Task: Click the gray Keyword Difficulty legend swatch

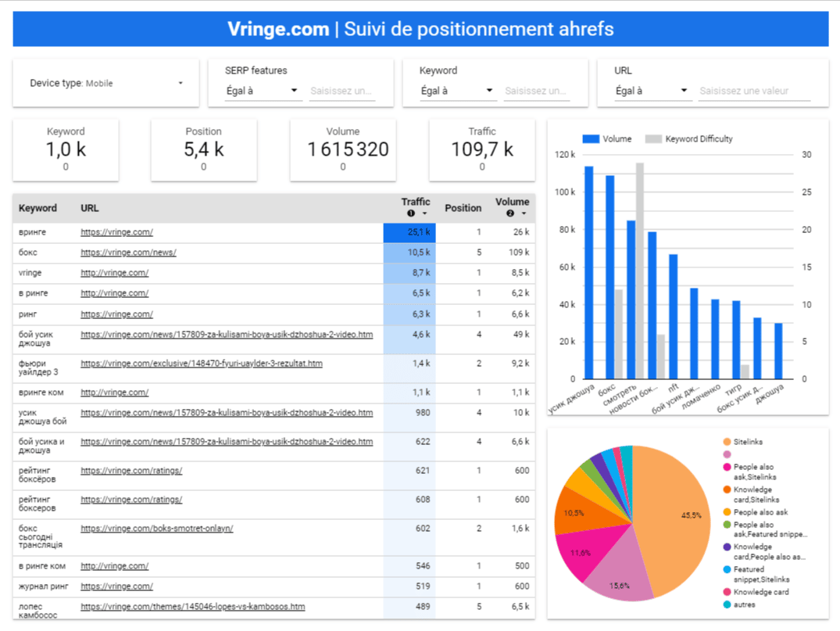Action: pyautogui.click(x=653, y=139)
